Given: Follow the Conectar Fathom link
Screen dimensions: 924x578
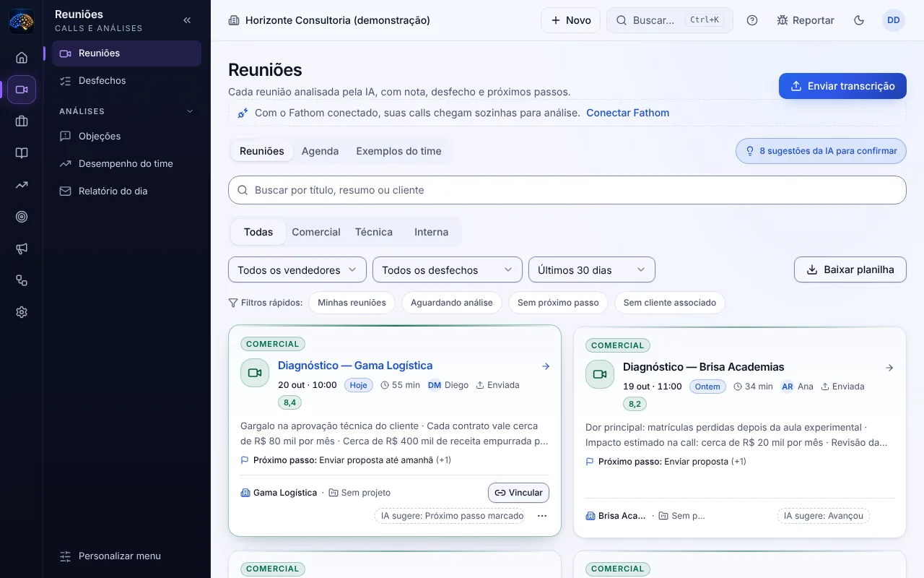Looking at the screenshot, I should pyautogui.click(x=627, y=113).
